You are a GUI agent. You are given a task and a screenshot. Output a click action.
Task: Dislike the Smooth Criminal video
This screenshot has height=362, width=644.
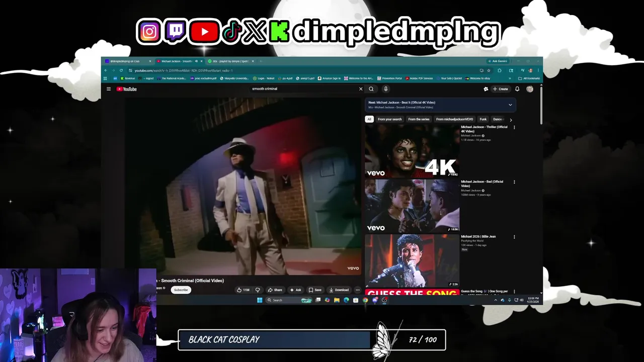coord(258,290)
